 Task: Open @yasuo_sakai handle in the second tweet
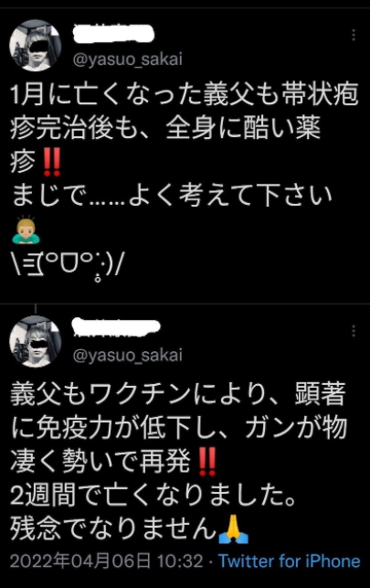tap(127, 355)
